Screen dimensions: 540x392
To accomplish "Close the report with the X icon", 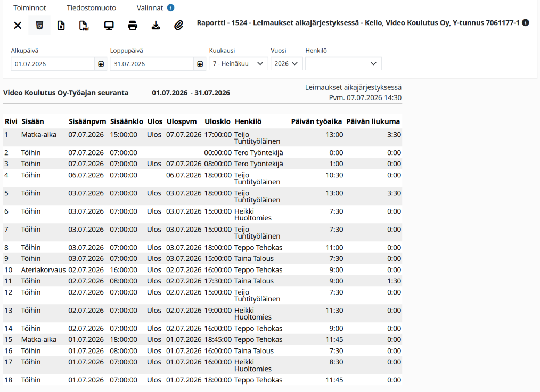I will point(18,25).
